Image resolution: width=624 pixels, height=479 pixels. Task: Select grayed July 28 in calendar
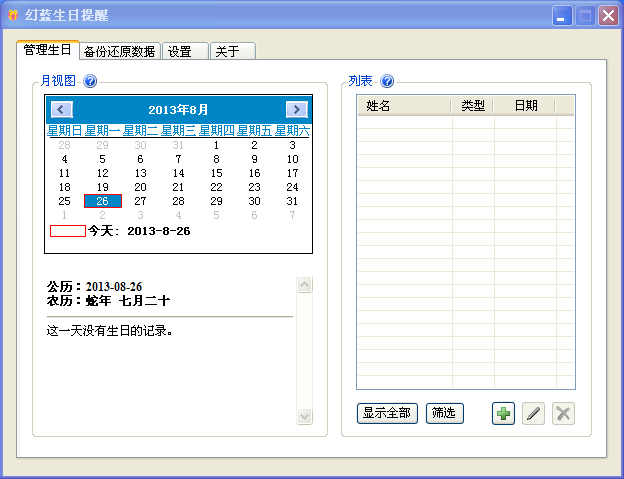point(64,145)
